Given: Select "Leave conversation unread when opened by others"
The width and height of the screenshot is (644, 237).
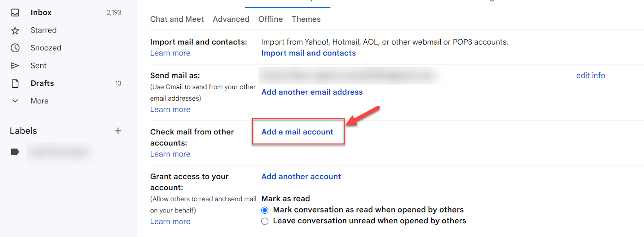Looking at the screenshot, I should point(264,221).
